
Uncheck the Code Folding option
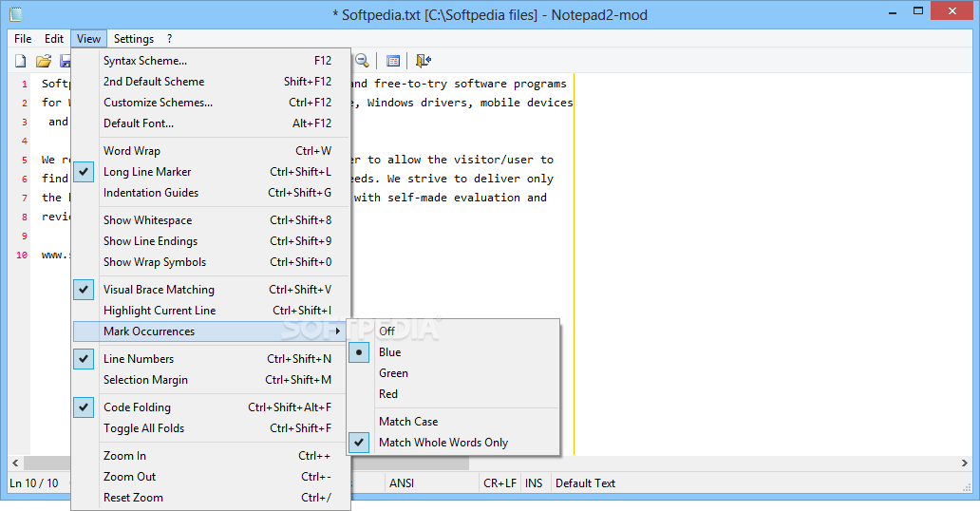pos(211,407)
